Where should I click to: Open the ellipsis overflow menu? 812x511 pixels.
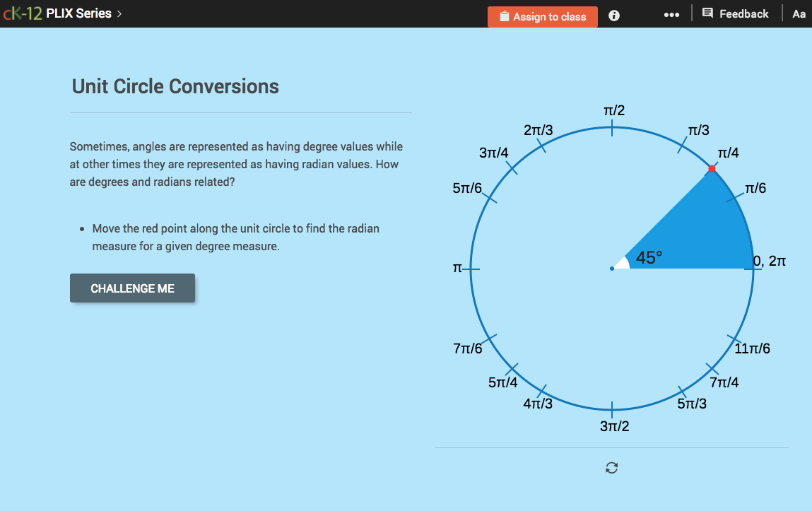671,13
